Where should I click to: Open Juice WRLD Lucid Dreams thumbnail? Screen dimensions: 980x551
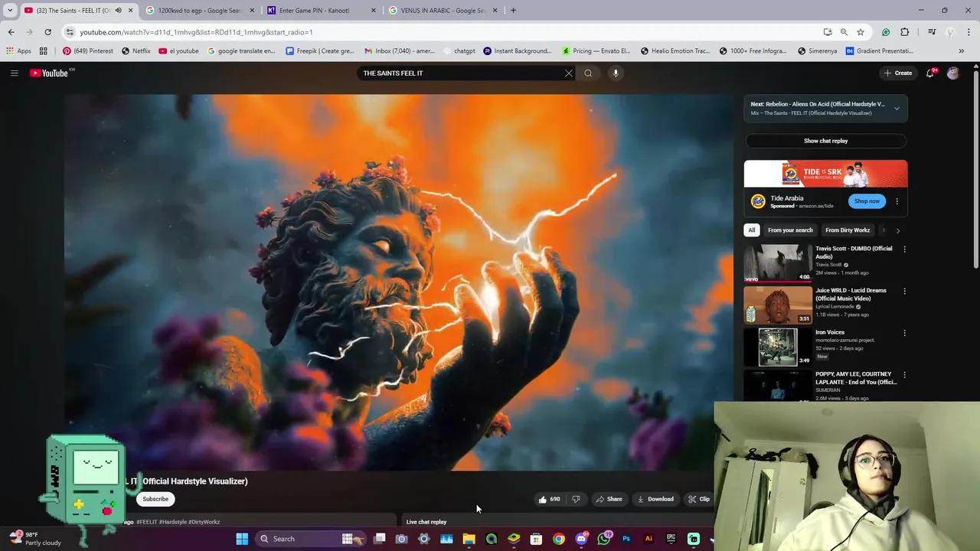point(778,305)
